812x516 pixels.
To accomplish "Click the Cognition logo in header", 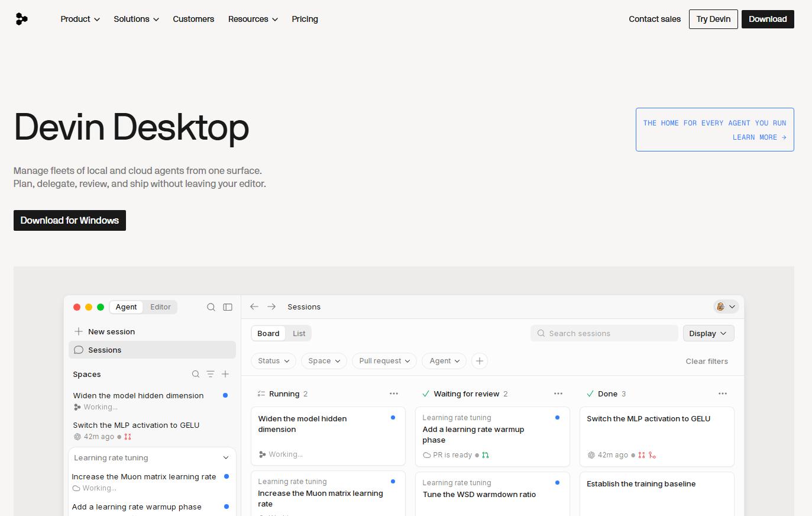I will click(22, 19).
